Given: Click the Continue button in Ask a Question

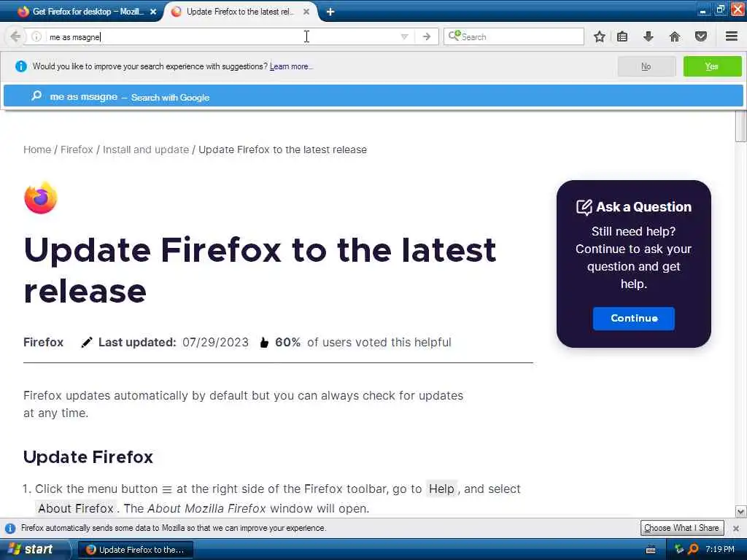Looking at the screenshot, I should tap(634, 318).
